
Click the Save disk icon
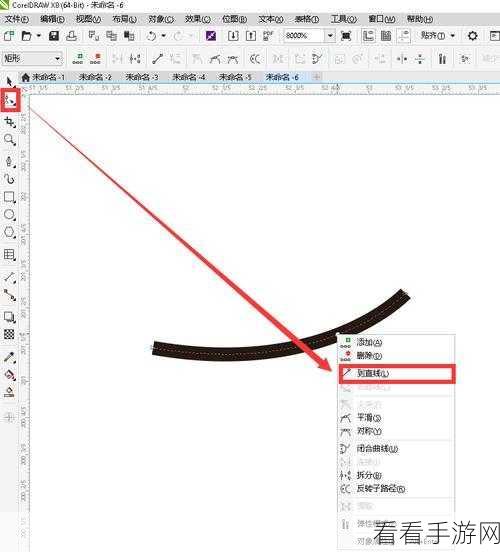54,36
